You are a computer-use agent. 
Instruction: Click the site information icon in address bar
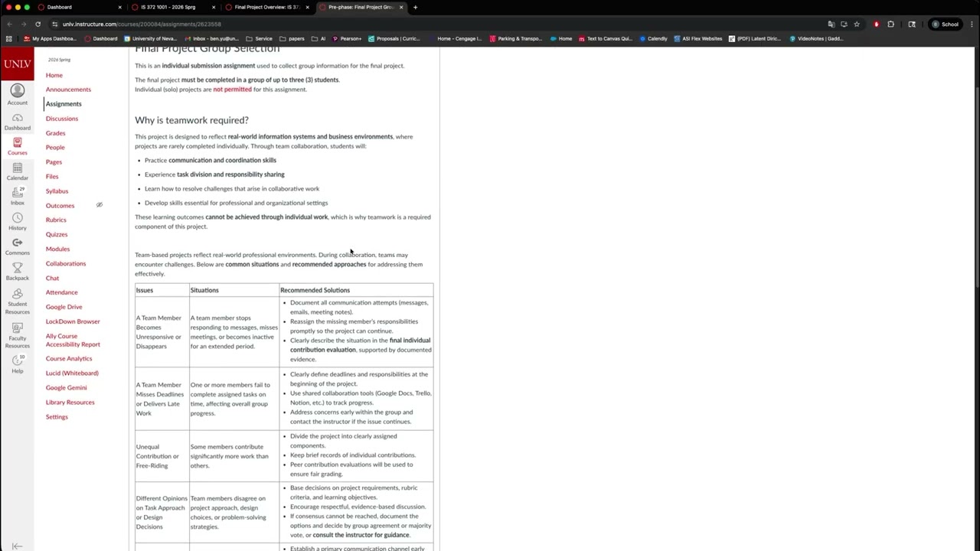pyautogui.click(x=54, y=24)
